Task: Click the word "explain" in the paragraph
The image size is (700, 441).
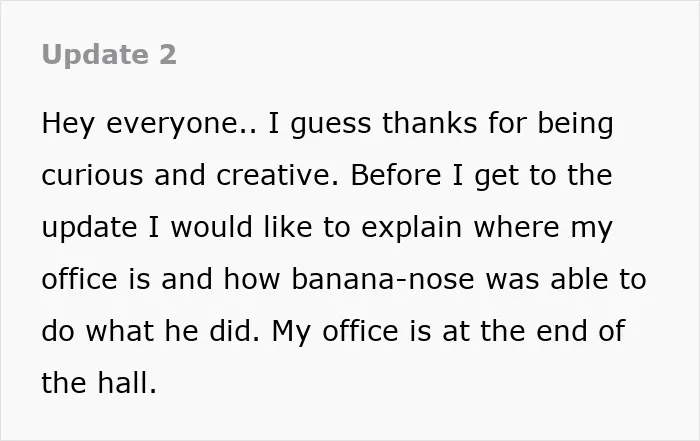Action: [x=411, y=228]
